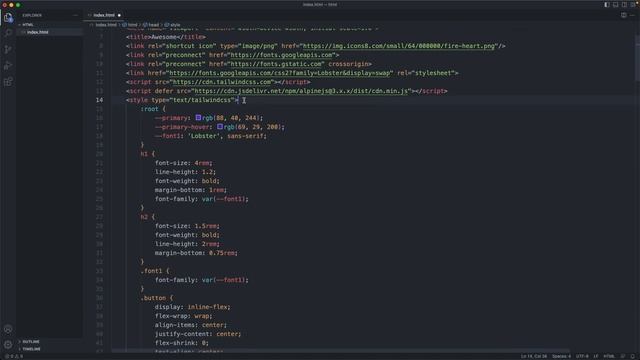Click the vertical editor scrollbar
Screen dimensions: 640x360
[637, 57]
